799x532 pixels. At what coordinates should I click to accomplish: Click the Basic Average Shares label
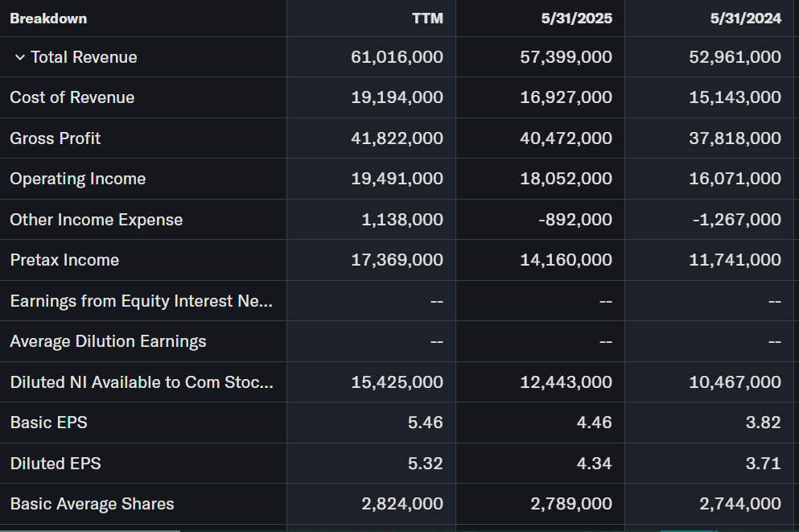[x=92, y=504]
